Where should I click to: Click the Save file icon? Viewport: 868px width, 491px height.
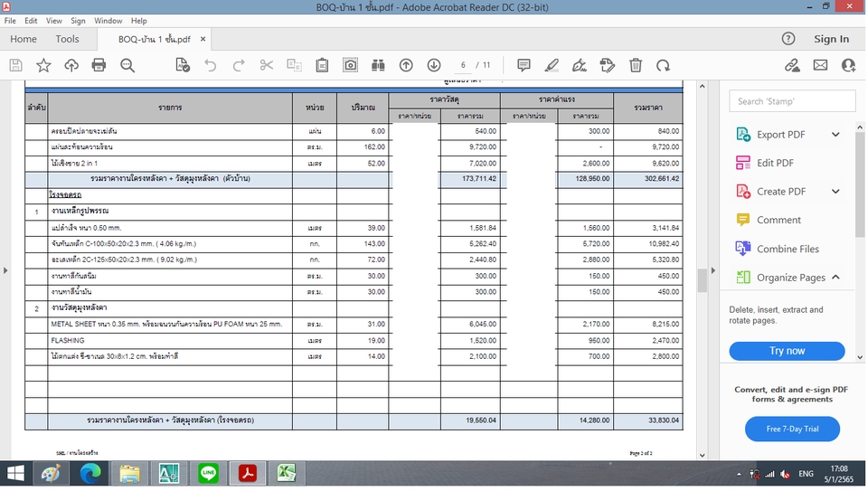click(15, 65)
